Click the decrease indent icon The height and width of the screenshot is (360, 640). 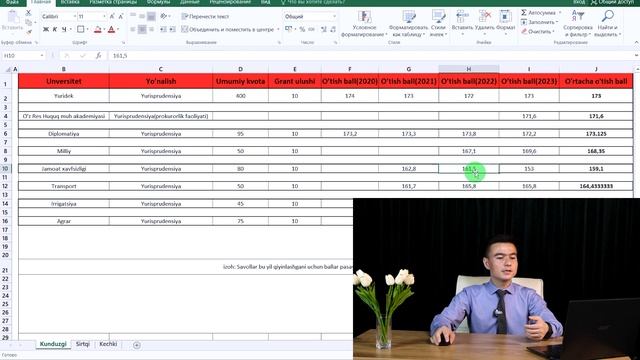point(163,29)
